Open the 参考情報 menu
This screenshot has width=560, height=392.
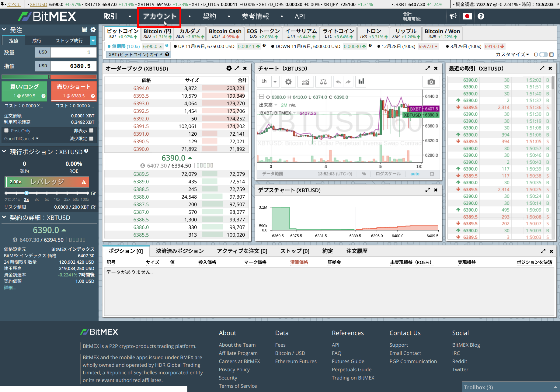(x=255, y=16)
